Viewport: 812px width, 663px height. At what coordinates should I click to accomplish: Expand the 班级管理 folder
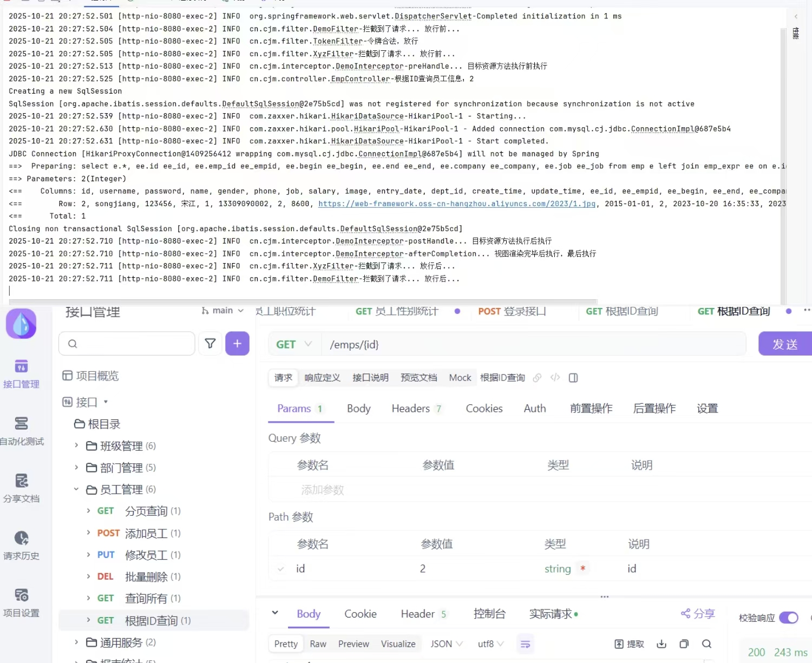[x=76, y=445]
